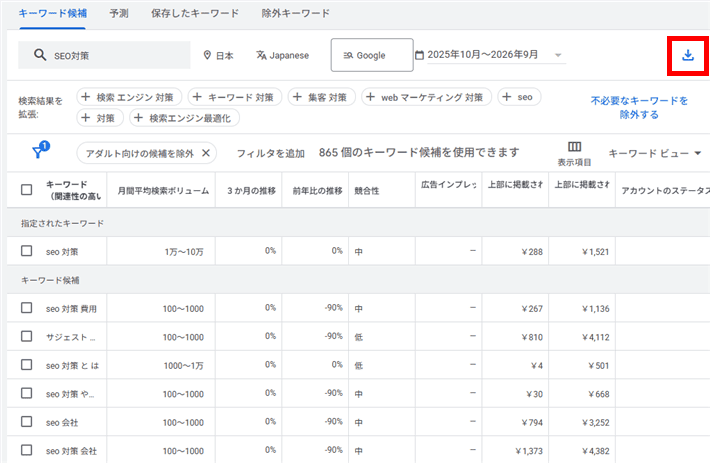This screenshot has height=463, width=710.
Task: Click the SEO対策 search field
Action: [x=104, y=55]
